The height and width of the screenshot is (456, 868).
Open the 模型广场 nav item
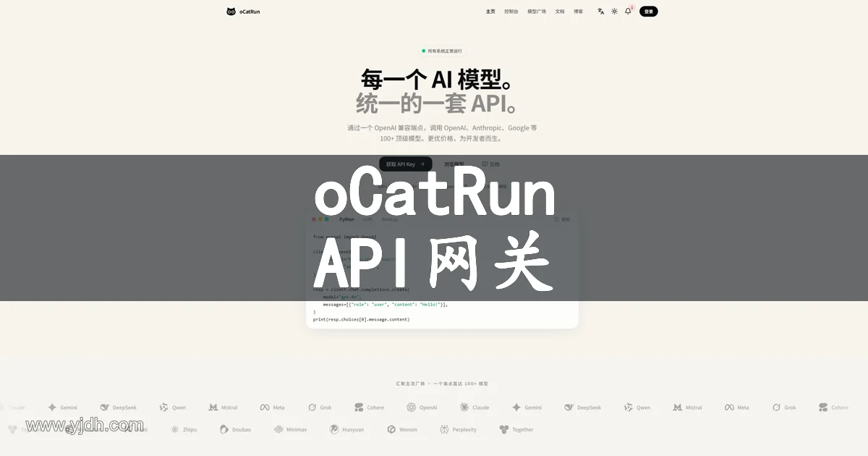click(x=537, y=12)
